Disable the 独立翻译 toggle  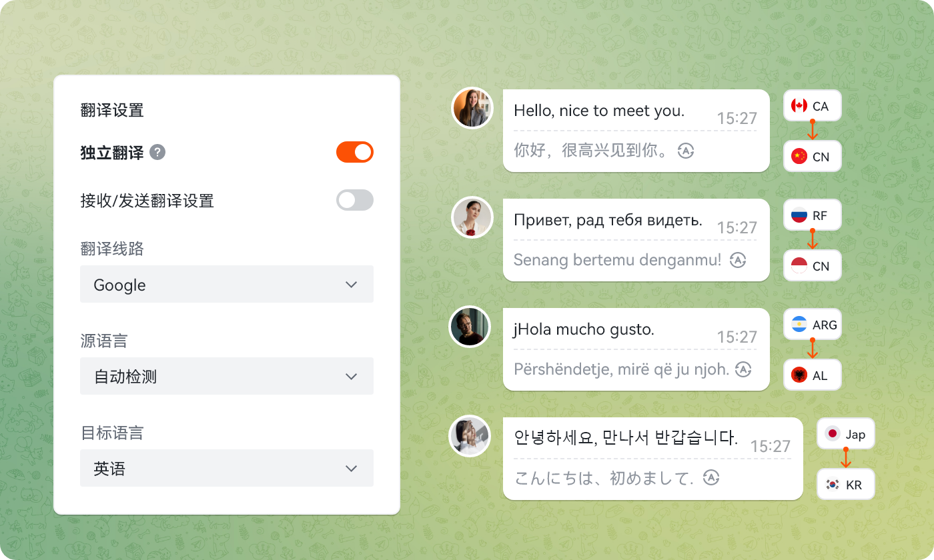pos(355,152)
